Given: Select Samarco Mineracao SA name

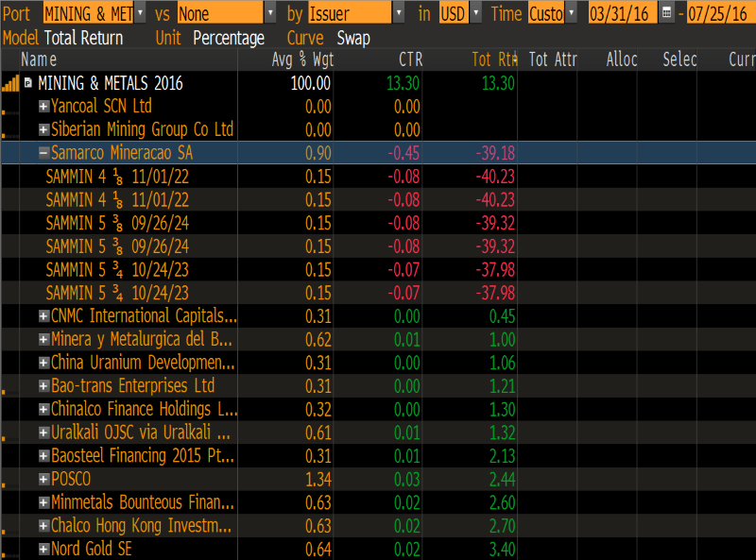Looking at the screenshot, I should 122,153.
